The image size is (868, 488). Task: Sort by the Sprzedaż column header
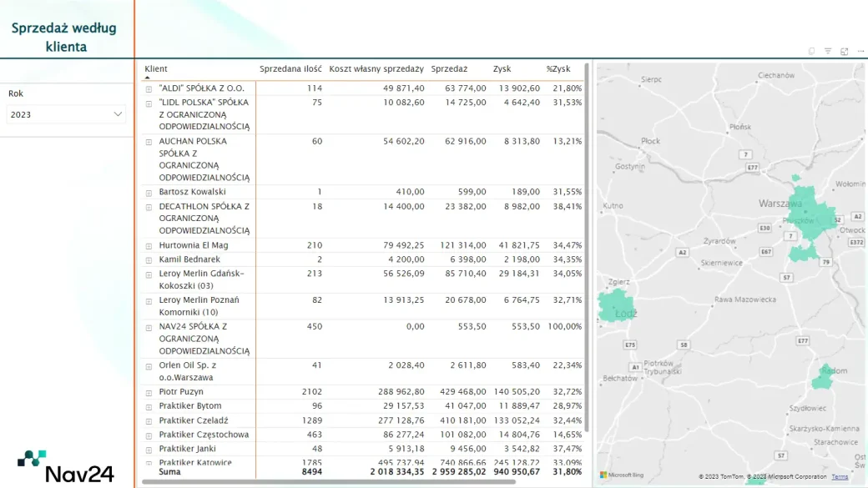pyautogui.click(x=450, y=68)
